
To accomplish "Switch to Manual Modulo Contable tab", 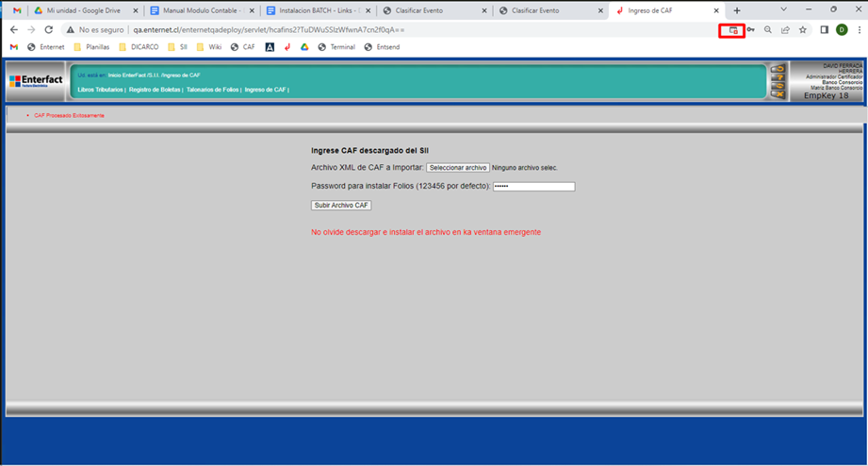I will [x=200, y=10].
